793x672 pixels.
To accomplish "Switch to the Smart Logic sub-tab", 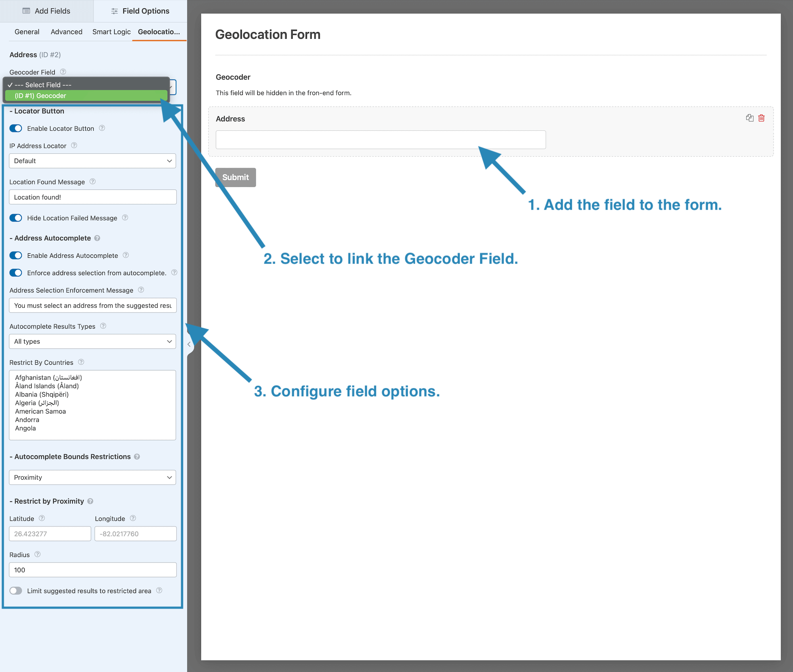I will (111, 32).
